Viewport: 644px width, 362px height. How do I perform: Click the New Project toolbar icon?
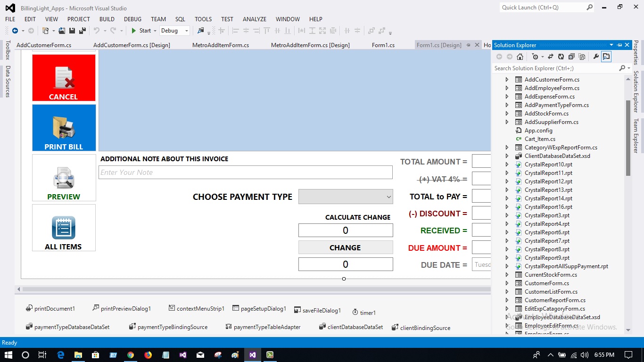coord(46,31)
